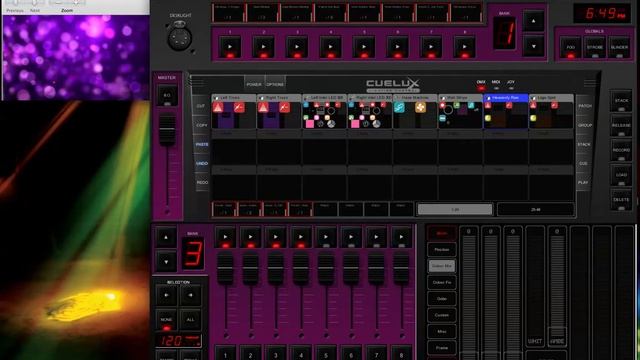Image resolution: width=640 pixels, height=360 pixels.
Task: Start the fifth lower fader's playback
Action: (x=326, y=238)
